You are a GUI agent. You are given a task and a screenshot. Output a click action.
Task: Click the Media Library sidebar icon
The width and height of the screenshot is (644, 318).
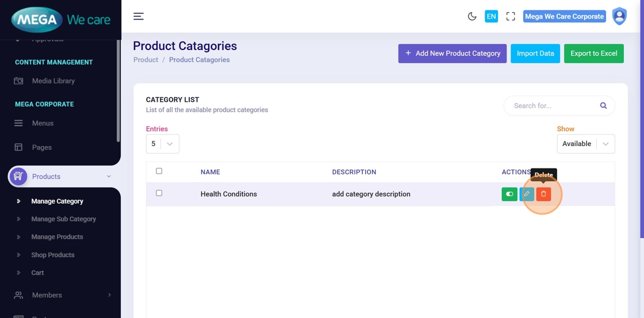tap(18, 81)
